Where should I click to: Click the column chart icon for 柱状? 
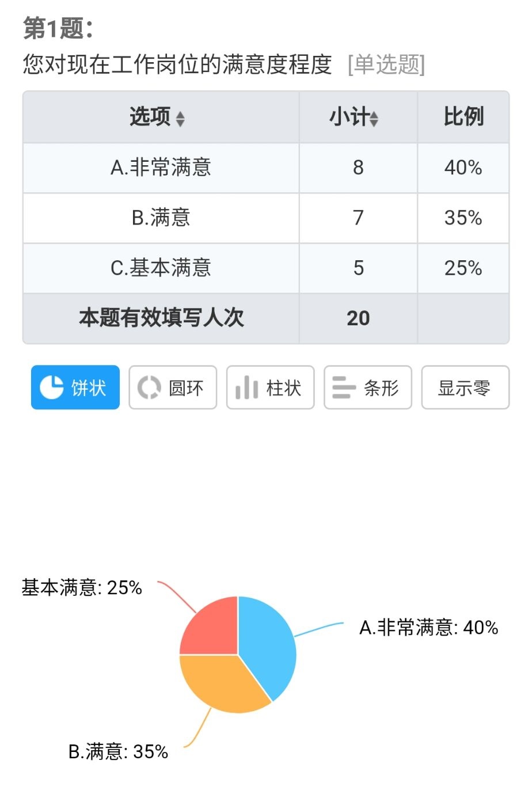pyautogui.click(x=246, y=387)
